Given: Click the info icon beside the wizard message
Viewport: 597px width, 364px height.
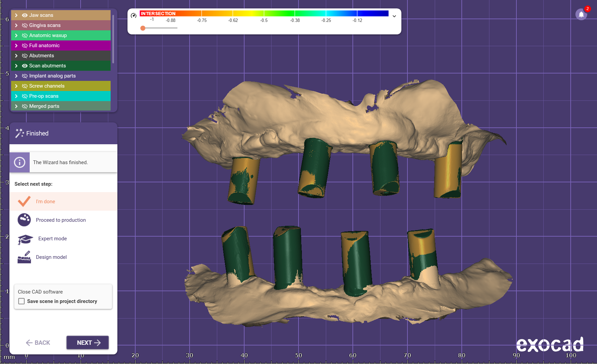Looking at the screenshot, I should point(20,162).
